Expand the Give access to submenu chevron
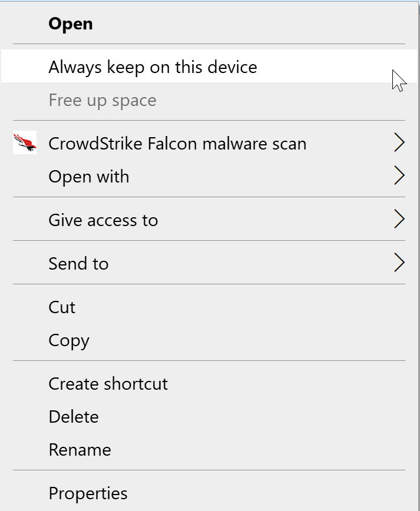 [x=400, y=219]
